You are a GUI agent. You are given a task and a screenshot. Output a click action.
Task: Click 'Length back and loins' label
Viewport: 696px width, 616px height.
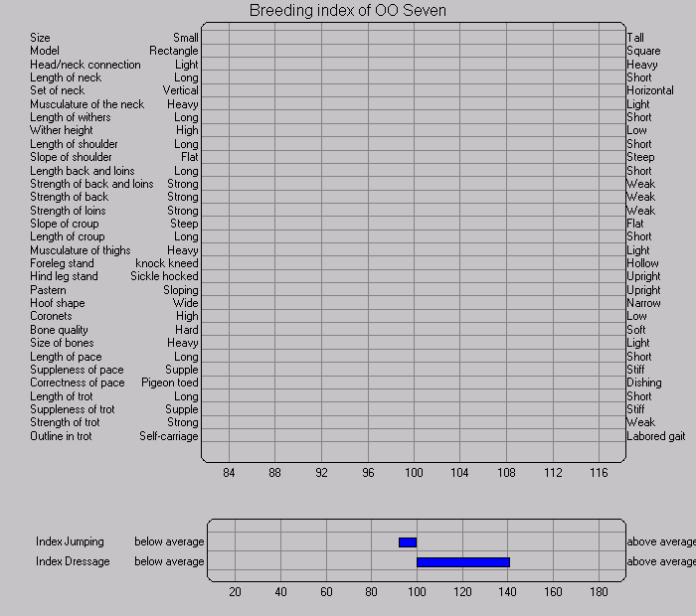pos(83,171)
